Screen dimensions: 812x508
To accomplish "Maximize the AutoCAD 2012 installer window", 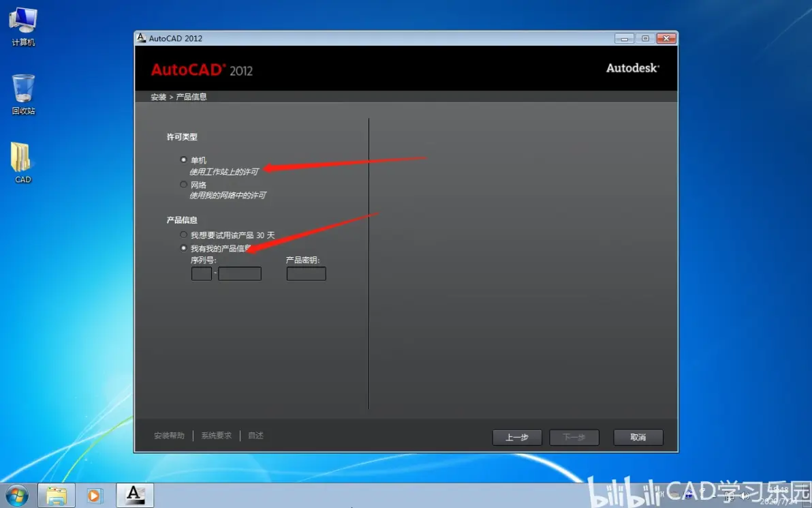I will coord(645,38).
